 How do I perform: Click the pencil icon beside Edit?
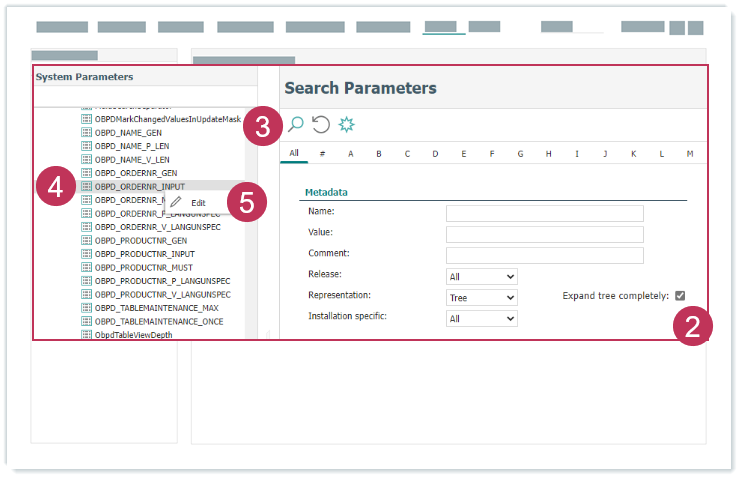coord(176,202)
